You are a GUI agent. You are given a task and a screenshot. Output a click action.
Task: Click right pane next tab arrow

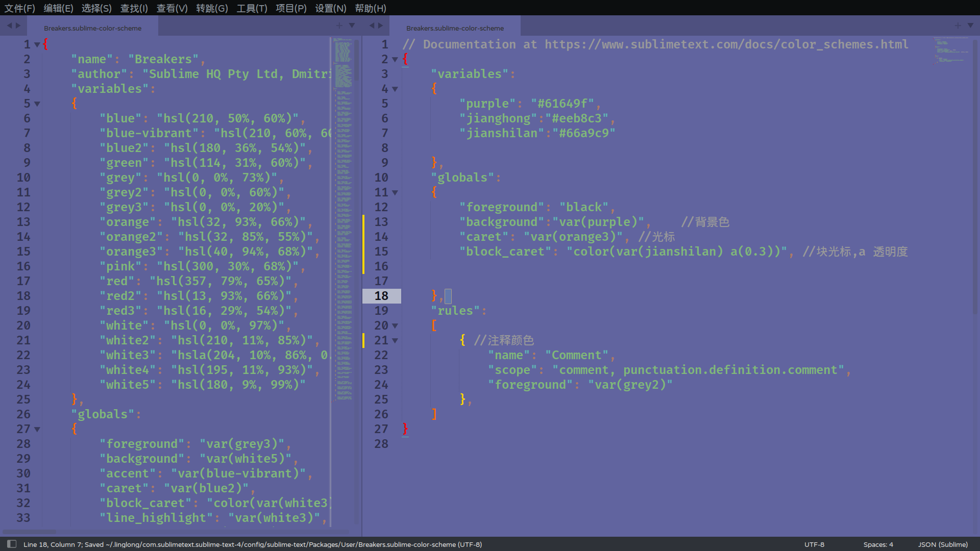380,26
